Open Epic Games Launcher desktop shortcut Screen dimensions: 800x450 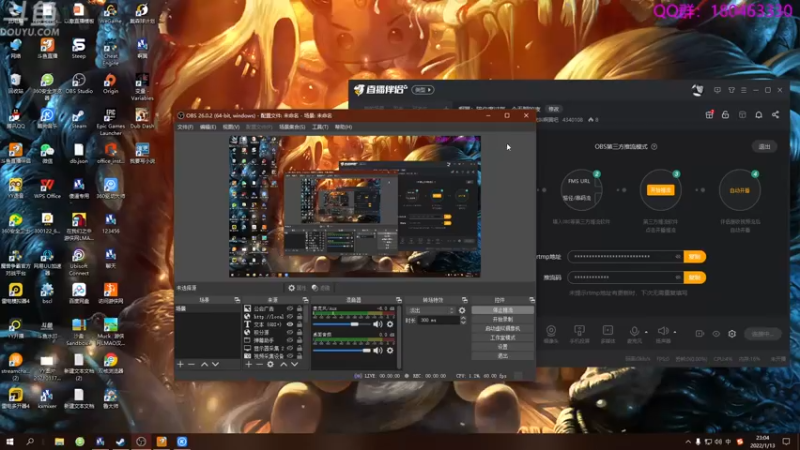(110, 121)
